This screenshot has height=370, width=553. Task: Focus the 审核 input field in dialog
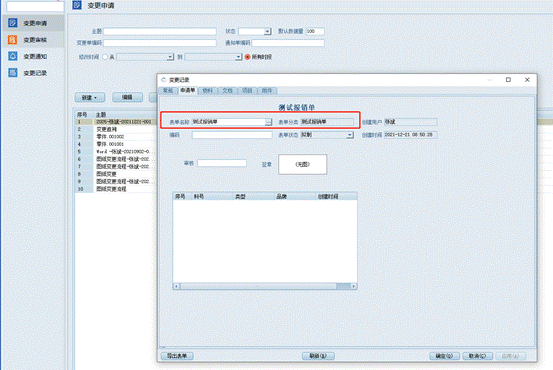[222, 163]
